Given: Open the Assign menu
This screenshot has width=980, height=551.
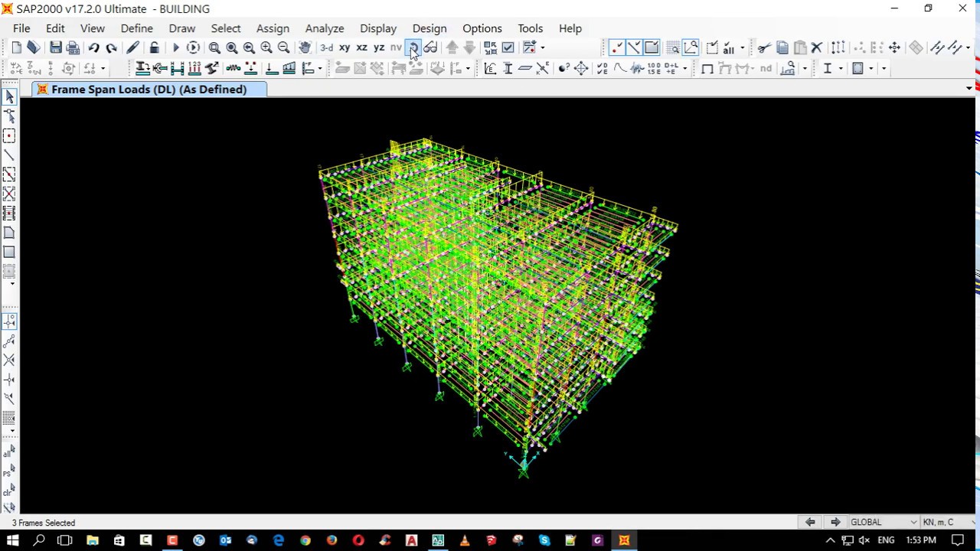Looking at the screenshot, I should (x=273, y=28).
